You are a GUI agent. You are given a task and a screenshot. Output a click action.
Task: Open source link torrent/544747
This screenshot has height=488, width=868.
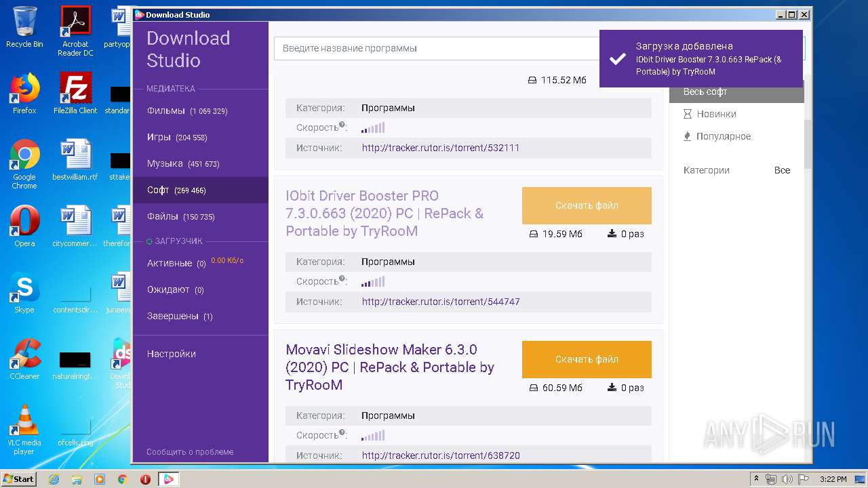441,302
